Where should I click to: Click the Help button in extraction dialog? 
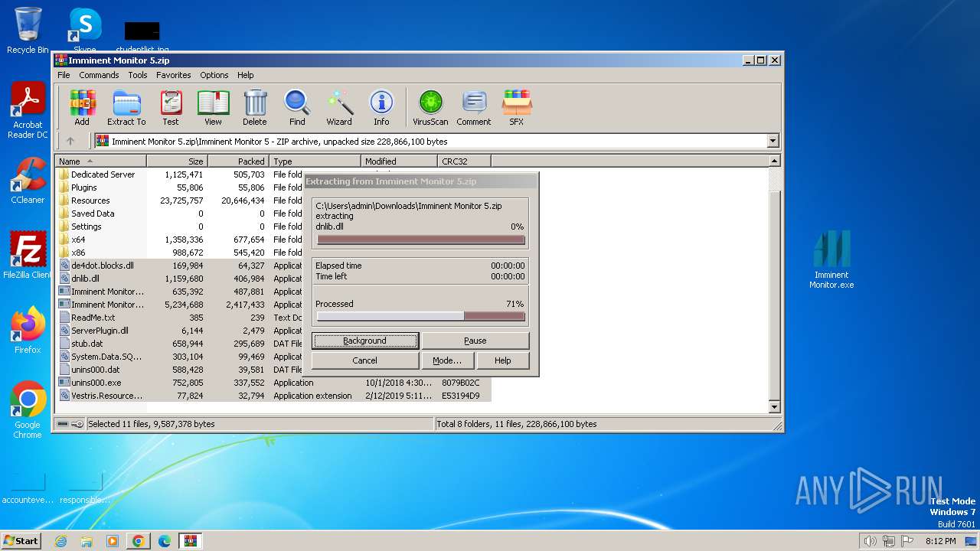pyautogui.click(x=503, y=360)
